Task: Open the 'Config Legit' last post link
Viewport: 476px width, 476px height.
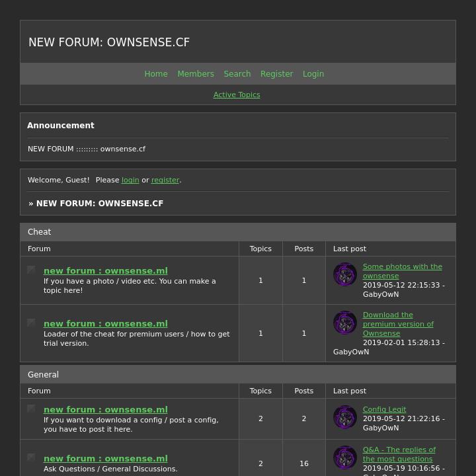Action: point(384,409)
